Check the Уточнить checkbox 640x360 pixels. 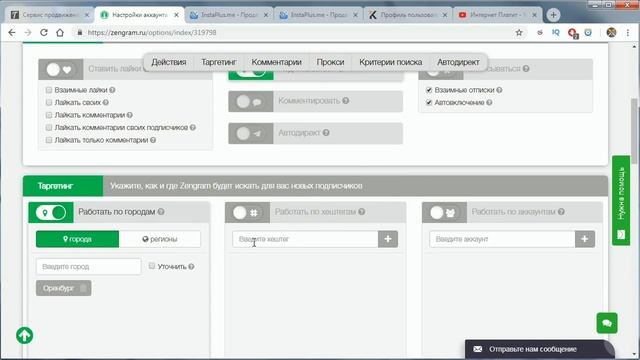coord(152,266)
